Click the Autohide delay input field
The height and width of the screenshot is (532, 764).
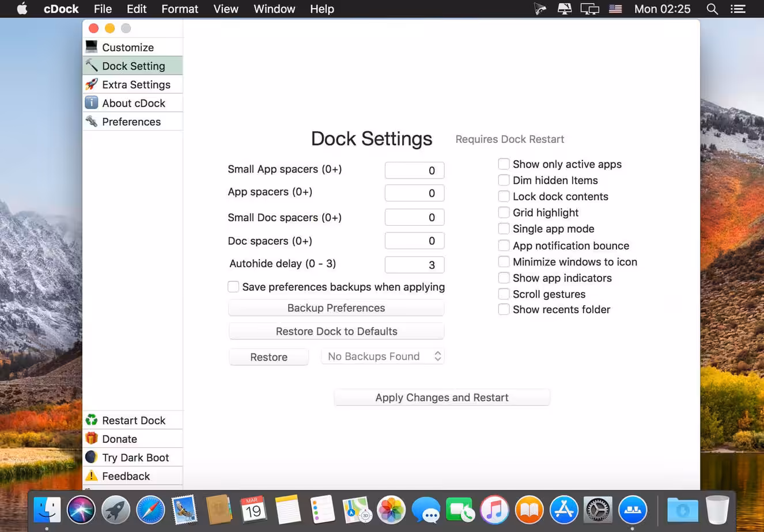point(414,265)
